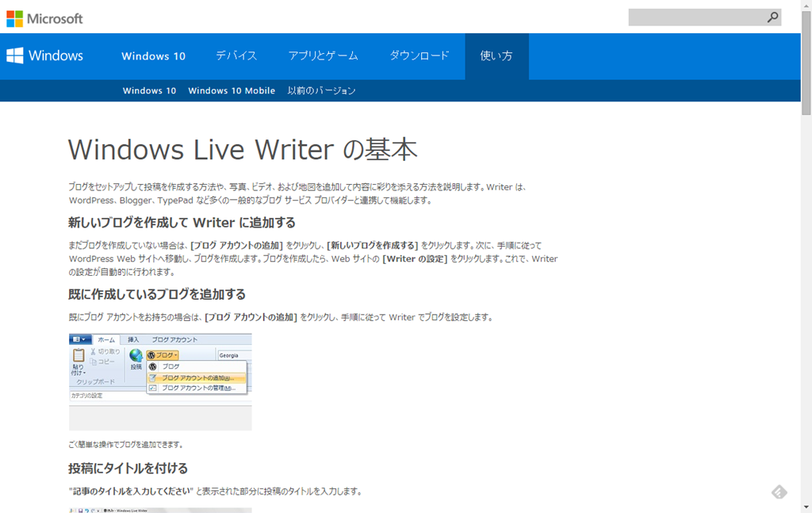The height and width of the screenshot is (513, 812).
Task: Click the Feedly icon at the bottom right
Action: click(779, 492)
